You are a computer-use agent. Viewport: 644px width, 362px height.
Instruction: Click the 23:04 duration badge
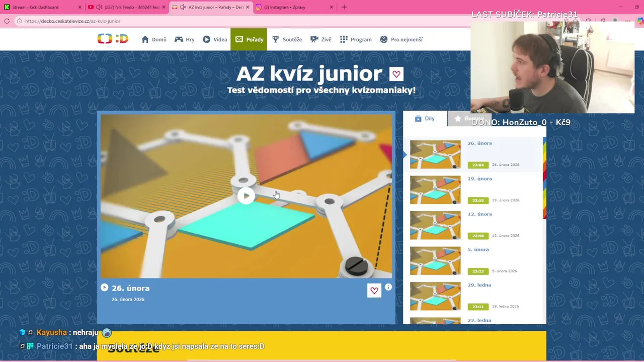pos(478,165)
